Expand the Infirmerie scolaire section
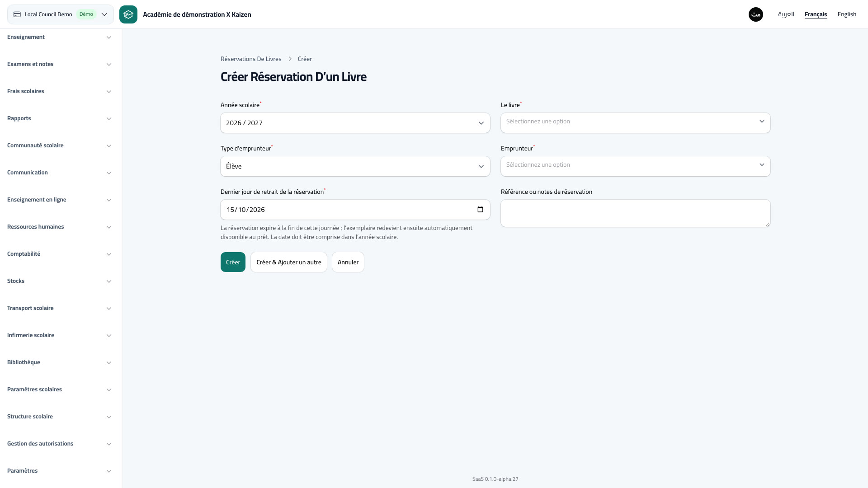 59,335
